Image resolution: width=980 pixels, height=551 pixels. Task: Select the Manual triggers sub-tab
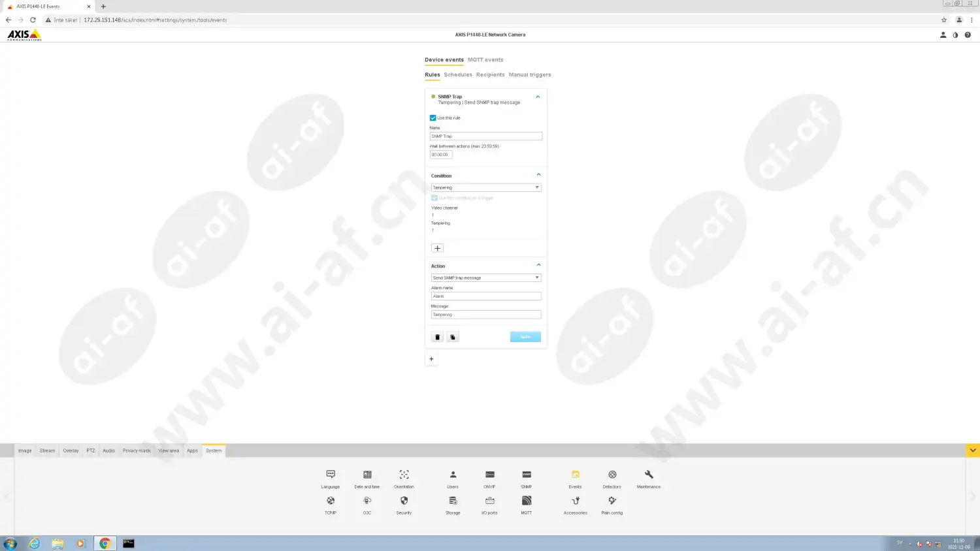(x=530, y=75)
